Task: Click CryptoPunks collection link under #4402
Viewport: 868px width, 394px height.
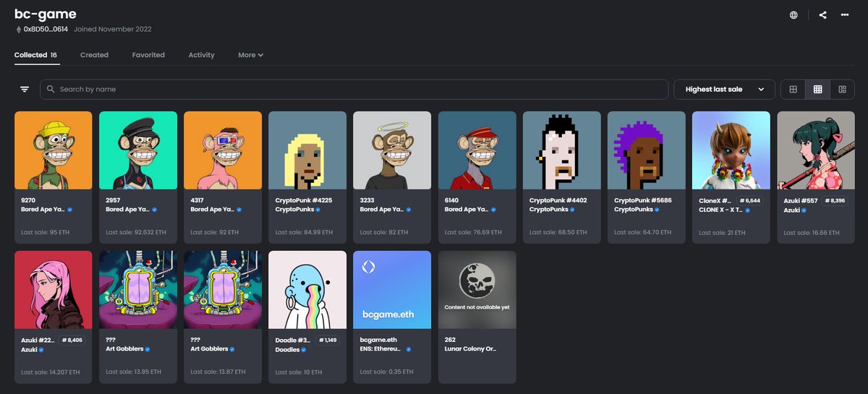Action: click(x=549, y=209)
